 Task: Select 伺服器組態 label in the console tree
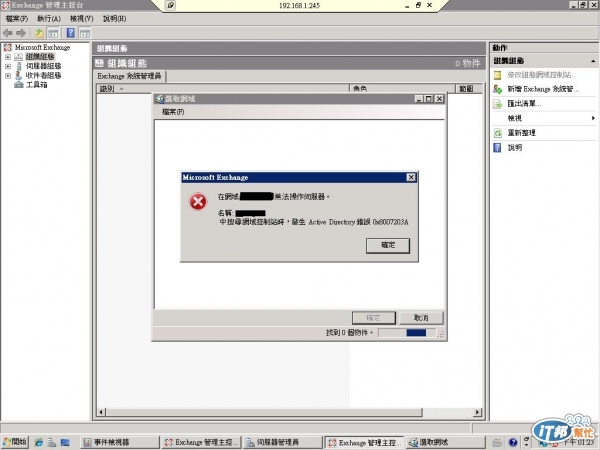[x=43, y=66]
